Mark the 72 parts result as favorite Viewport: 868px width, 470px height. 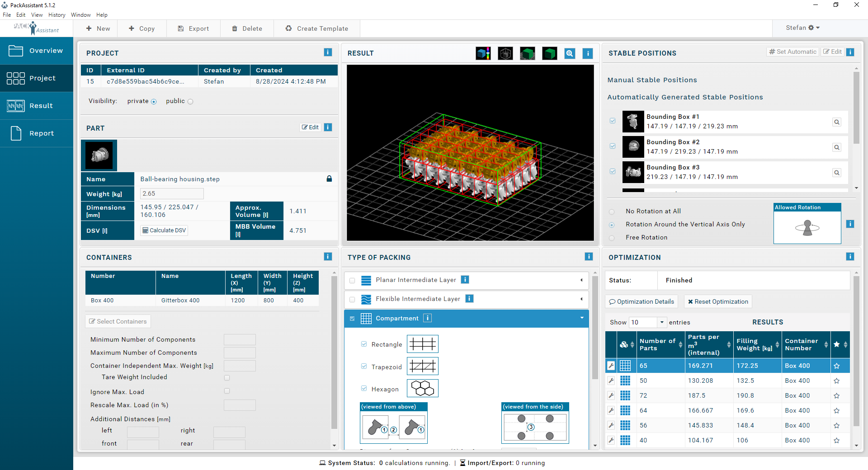(836, 395)
